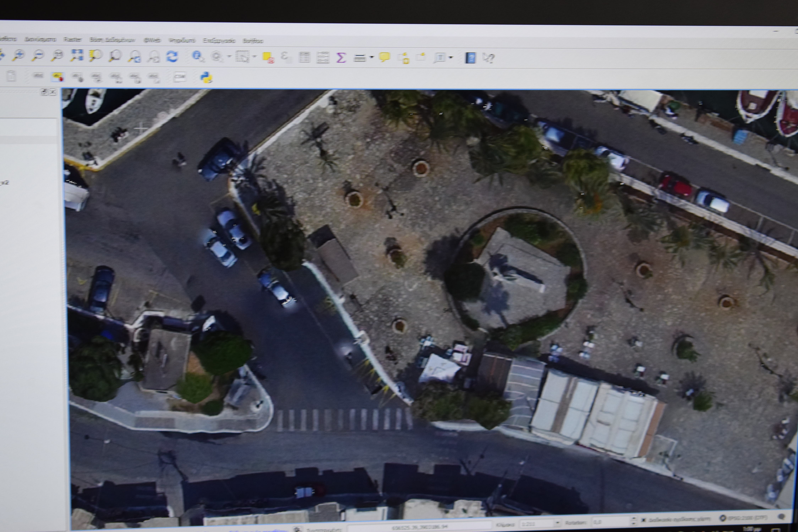The width and height of the screenshot is (798, 532).
Task: Open the attribute table
Action: click(304, 57)
